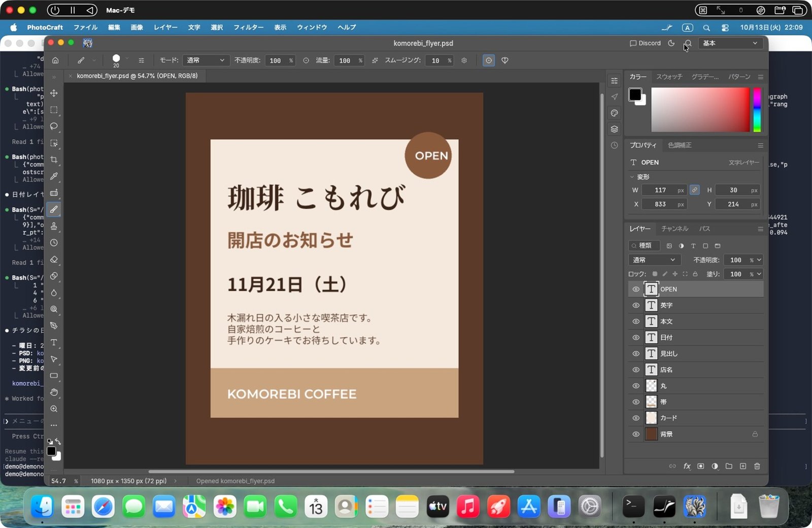812x528 pixels.
Task: Click the brush 不透明度 value field
Action: tap(276, 60)
